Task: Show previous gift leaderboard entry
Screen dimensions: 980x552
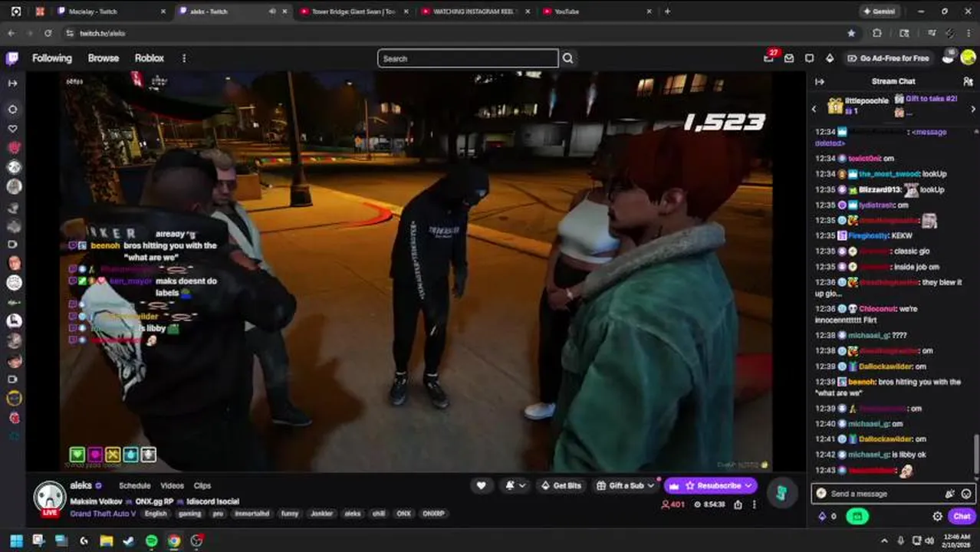Action: (x=814, y=110)
